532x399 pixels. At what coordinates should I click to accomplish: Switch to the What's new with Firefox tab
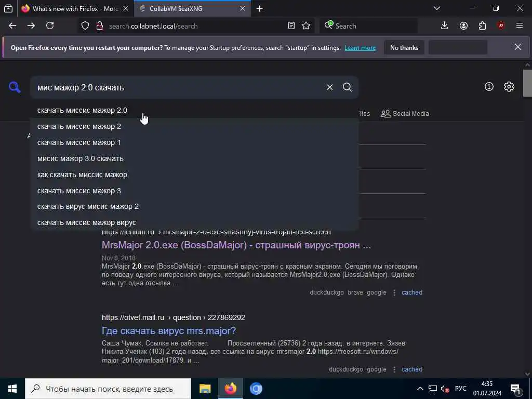tap(70, 9)
